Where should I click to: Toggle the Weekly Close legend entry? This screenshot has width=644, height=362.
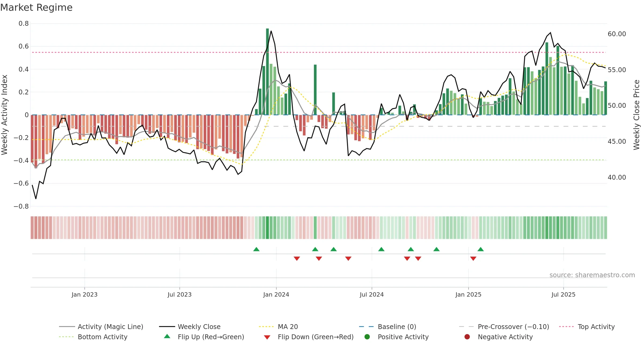click(190, 327)
